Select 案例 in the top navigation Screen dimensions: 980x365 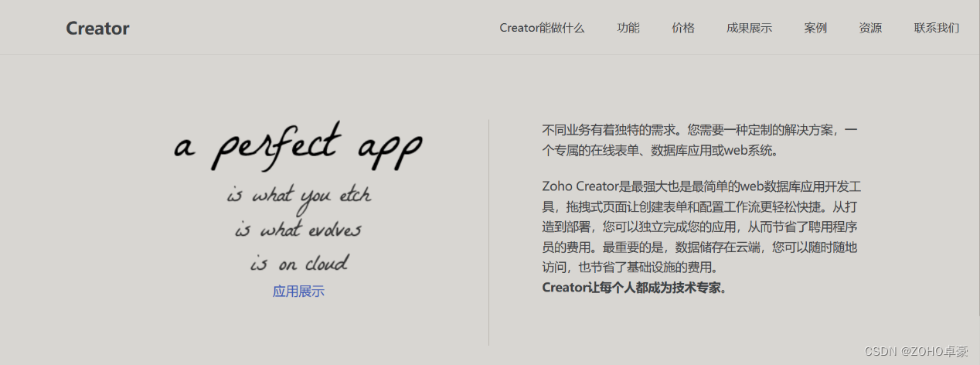coord(815,28)
